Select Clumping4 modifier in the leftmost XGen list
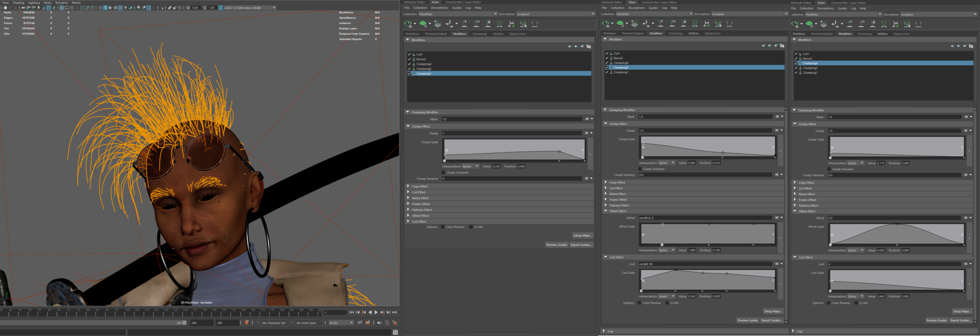 pos(424,64)
